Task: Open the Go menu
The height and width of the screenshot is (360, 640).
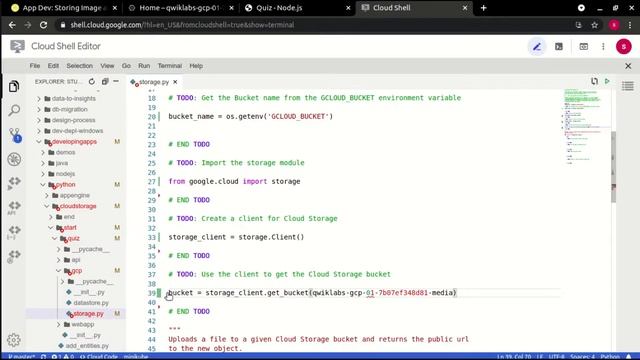Action: click(x=126, y=66)
